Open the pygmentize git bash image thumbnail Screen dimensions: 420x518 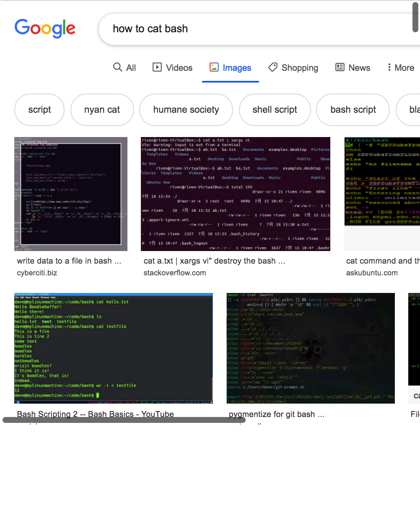click(x=311, y=348)
